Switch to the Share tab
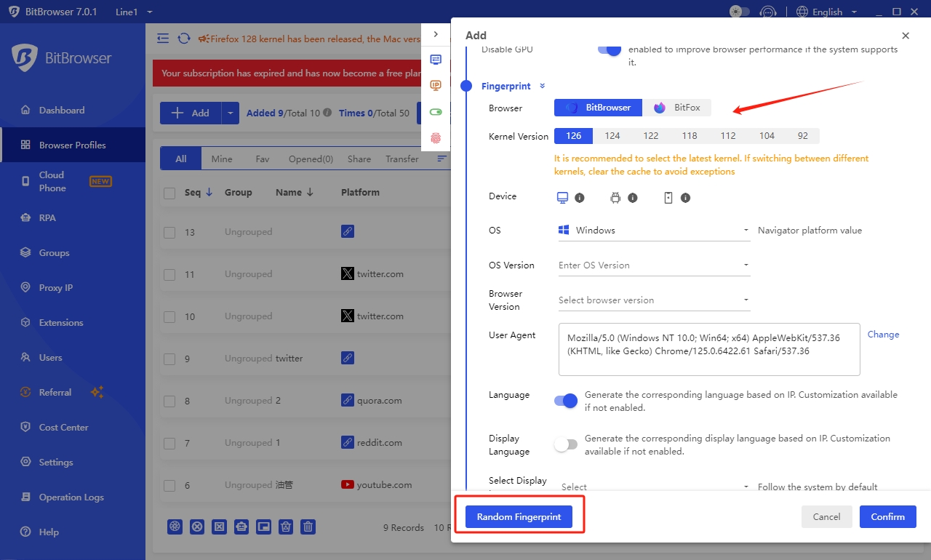The image size is (931, 560). pos(359,159)
